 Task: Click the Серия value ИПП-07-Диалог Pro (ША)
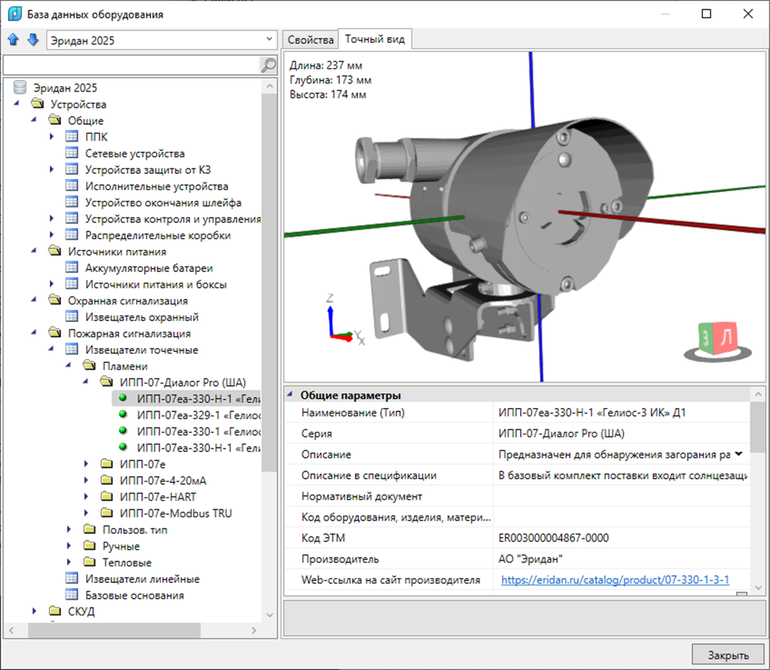tap(561, 434)
